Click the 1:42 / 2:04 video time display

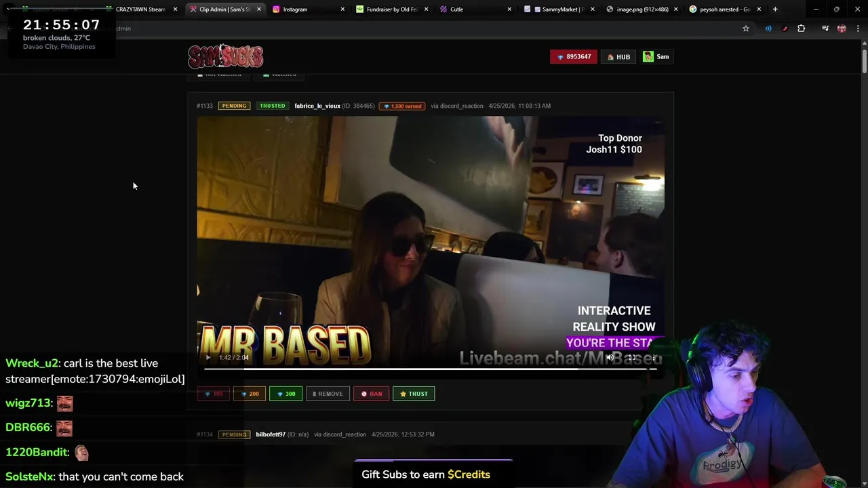pos(234,357)
